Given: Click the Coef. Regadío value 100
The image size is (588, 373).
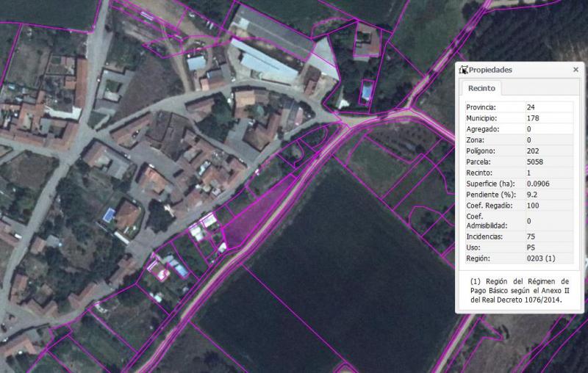Looking at the screenshot, I should 533,205.
